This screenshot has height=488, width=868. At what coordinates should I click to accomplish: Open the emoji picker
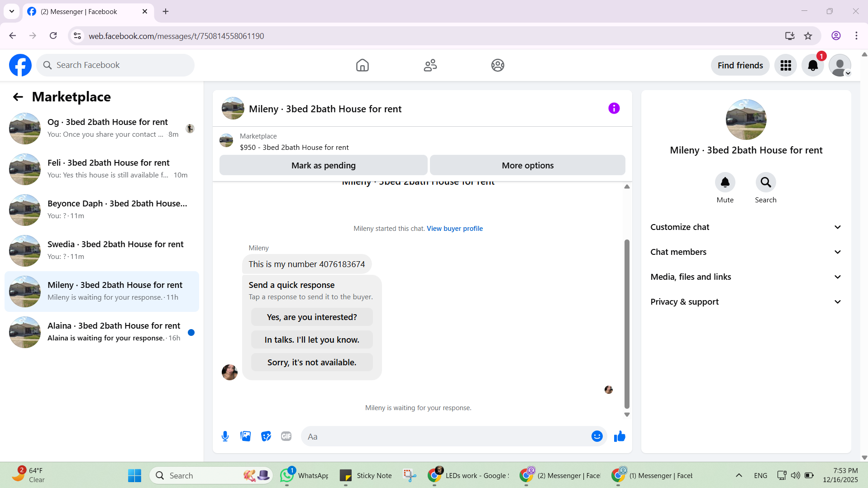[x=597, y=436]
